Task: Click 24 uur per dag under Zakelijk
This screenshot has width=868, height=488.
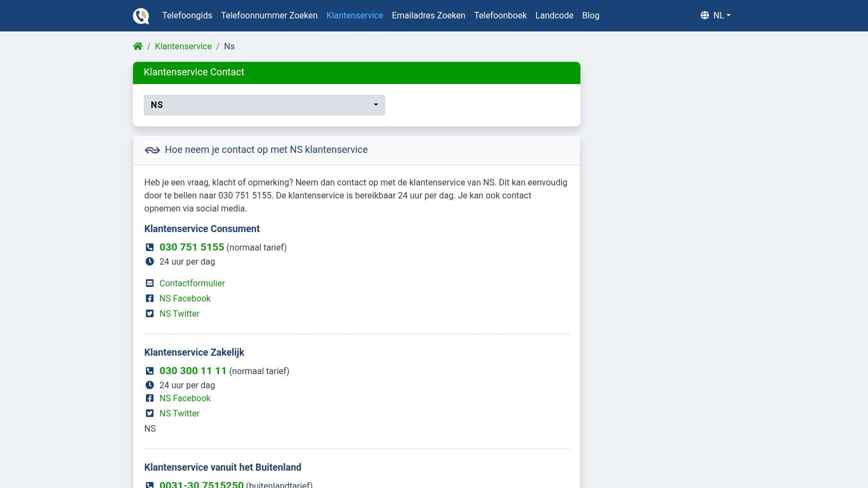Action: click(187, 385)
